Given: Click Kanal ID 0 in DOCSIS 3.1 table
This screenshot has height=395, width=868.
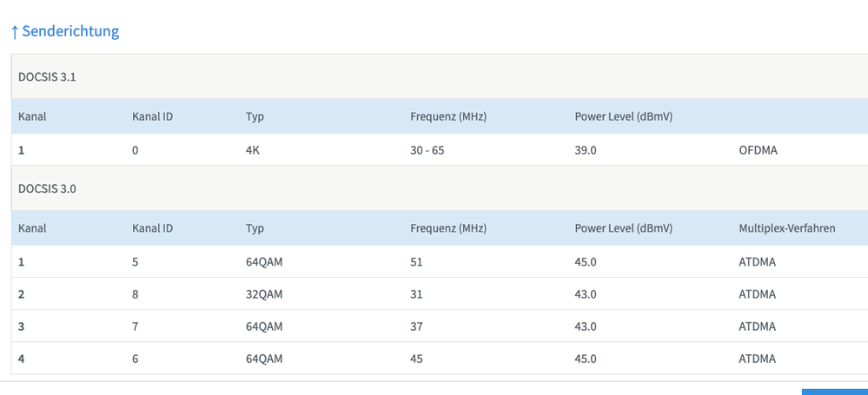Looking at the screenshot, I should pos(136,150).
